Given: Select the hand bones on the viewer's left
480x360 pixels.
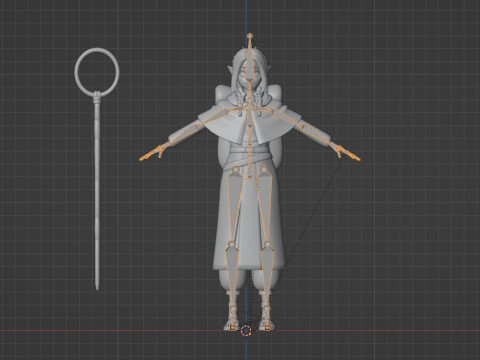Looking at the screenshot, I should click(152, 154).
